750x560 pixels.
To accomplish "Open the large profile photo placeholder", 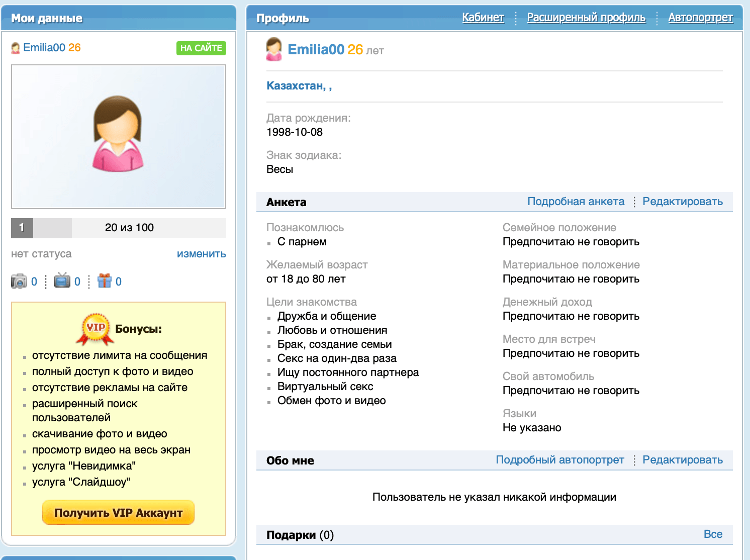I will (119, 137).
